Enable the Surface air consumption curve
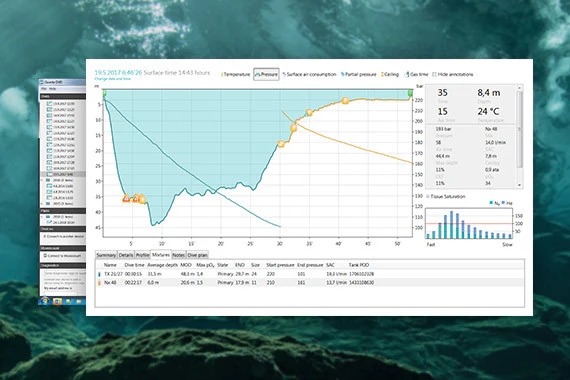Screen dimensions: 570x380 point(309,75)
